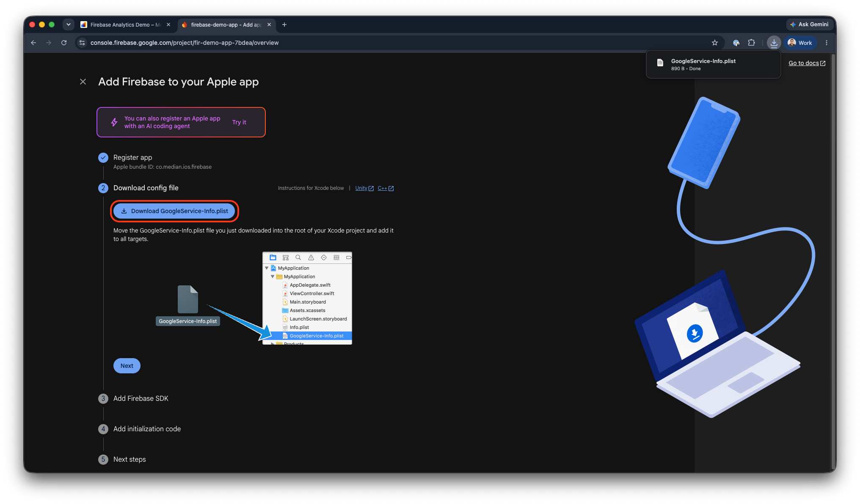Screen dimensions: 860x504
Task: Open the tab search dropdown arrow
Action: (x=68, y=25)
